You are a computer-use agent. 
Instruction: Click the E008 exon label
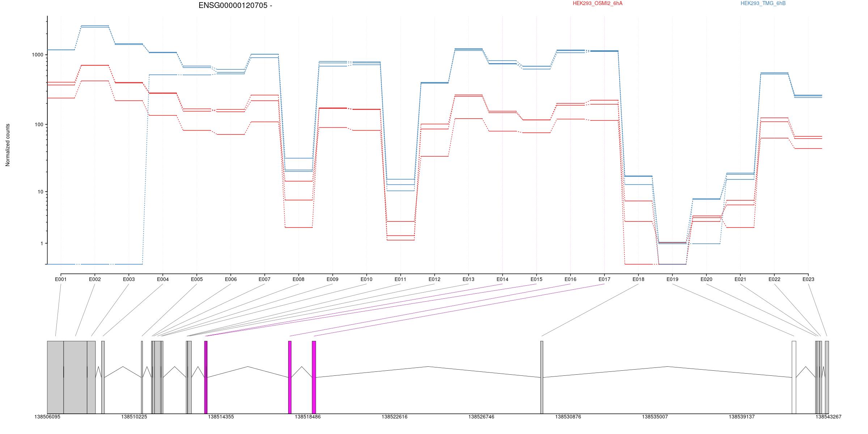(298, 279)
